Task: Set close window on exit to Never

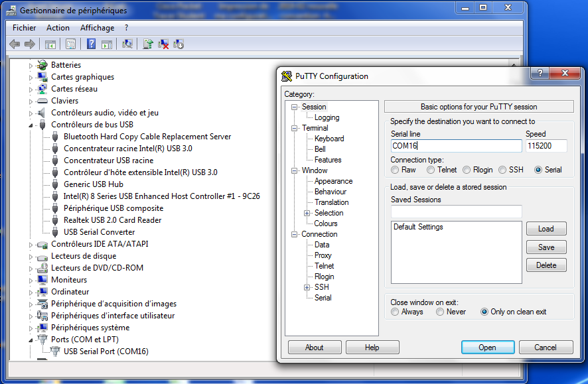Action: (440, 312)
